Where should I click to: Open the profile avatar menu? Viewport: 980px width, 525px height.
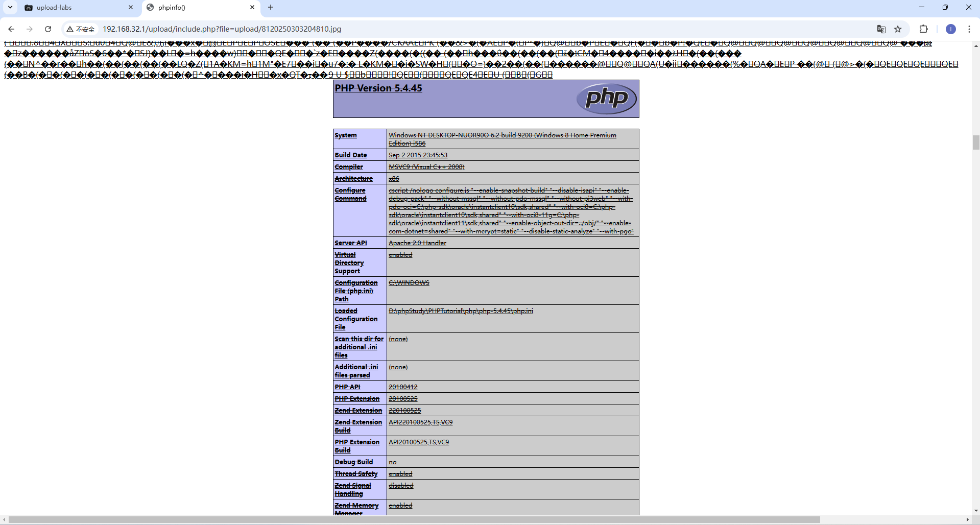pyautogui.click(x=951, y=29)
